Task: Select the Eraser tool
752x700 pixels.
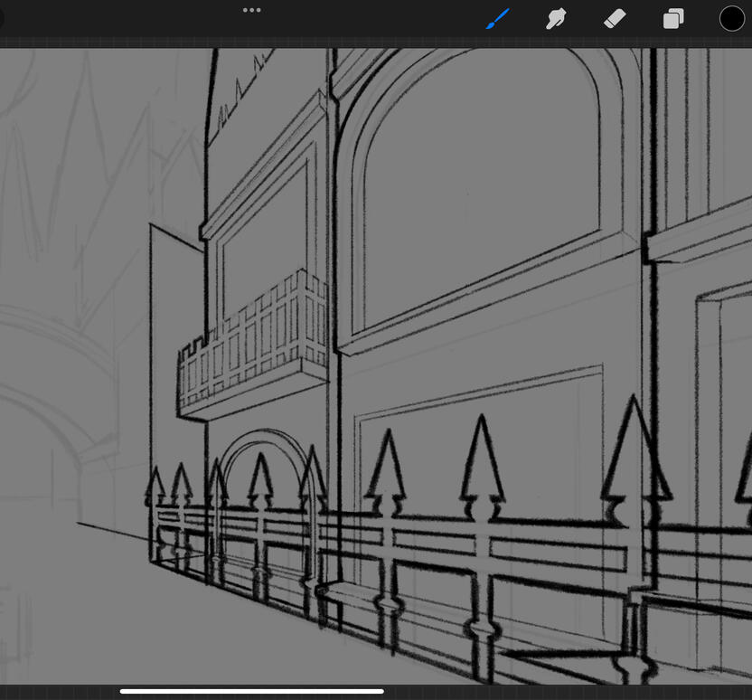Action: pos(615,18)
